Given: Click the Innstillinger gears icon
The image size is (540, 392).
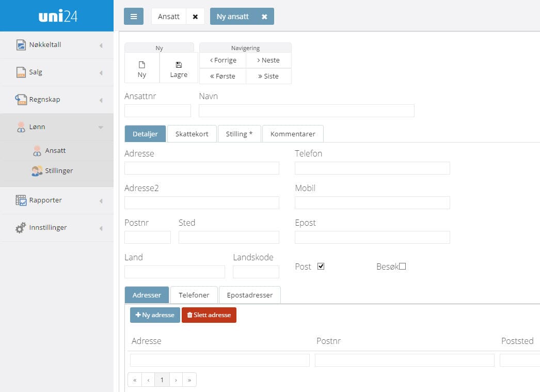Looking at the screenshot, I should (21, 228).
